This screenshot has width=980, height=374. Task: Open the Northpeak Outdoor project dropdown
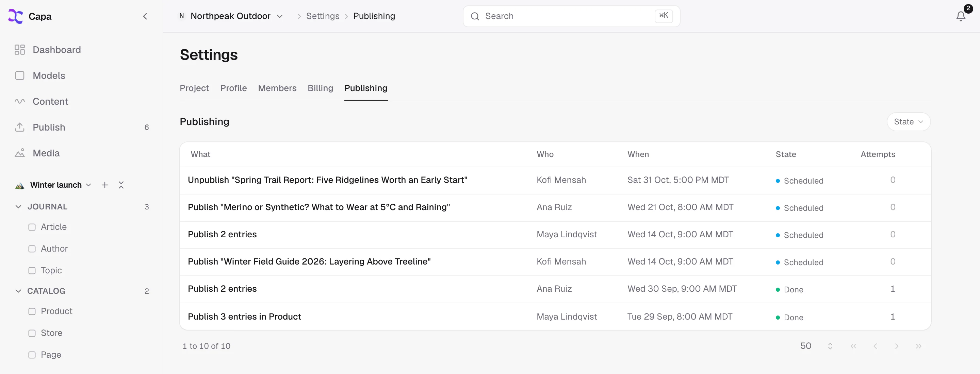point(231,16)
